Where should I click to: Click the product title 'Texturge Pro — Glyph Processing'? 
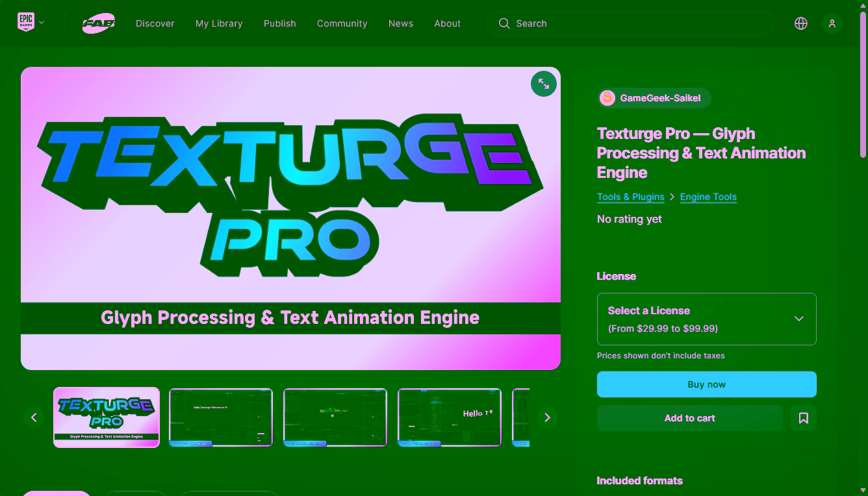[702, 153]
